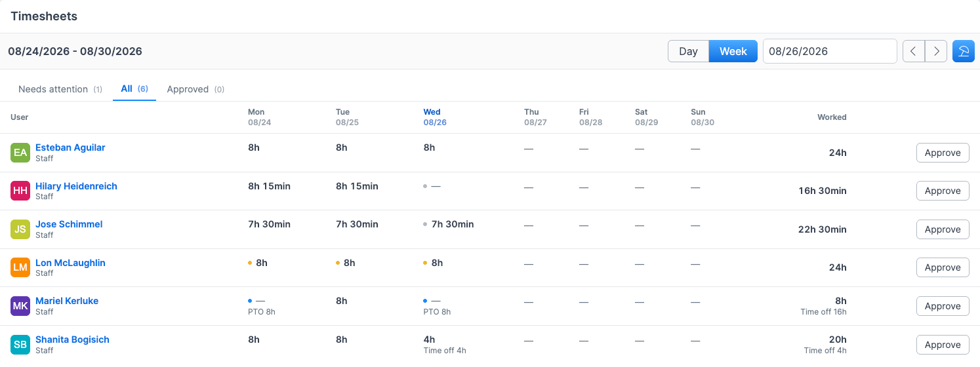Click Lon McLaughlin's LM avatar
This screenshot has width=980, height=367.
pyautogui.click(x=20, y=267)
